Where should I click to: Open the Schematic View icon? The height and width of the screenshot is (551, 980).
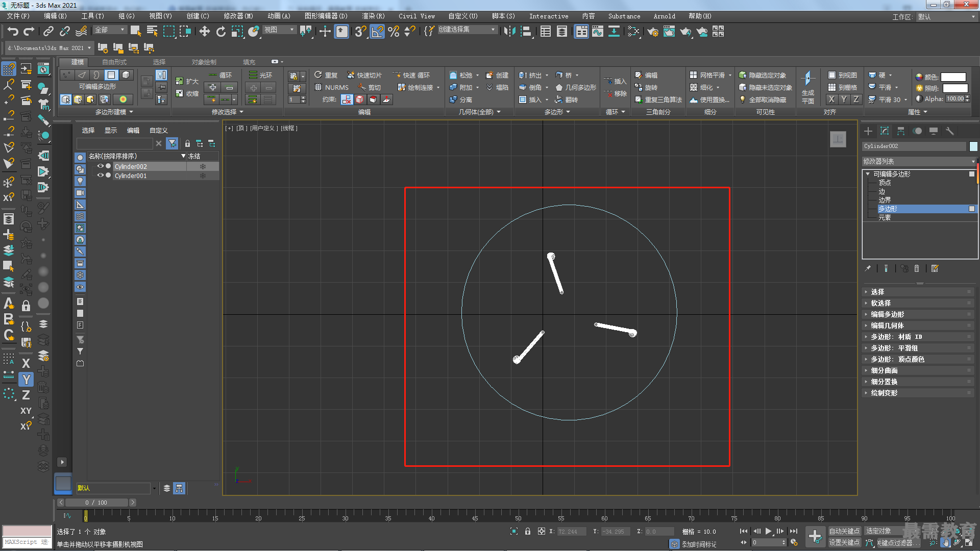(x=614, y=32)
